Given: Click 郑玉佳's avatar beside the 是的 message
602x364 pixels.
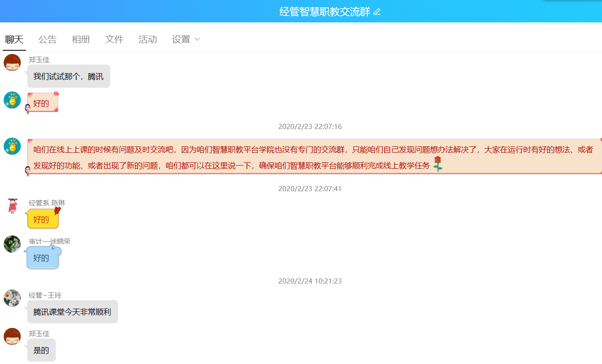Looking at the screenshot, I should pyautogui.click(x=12, y=337).
